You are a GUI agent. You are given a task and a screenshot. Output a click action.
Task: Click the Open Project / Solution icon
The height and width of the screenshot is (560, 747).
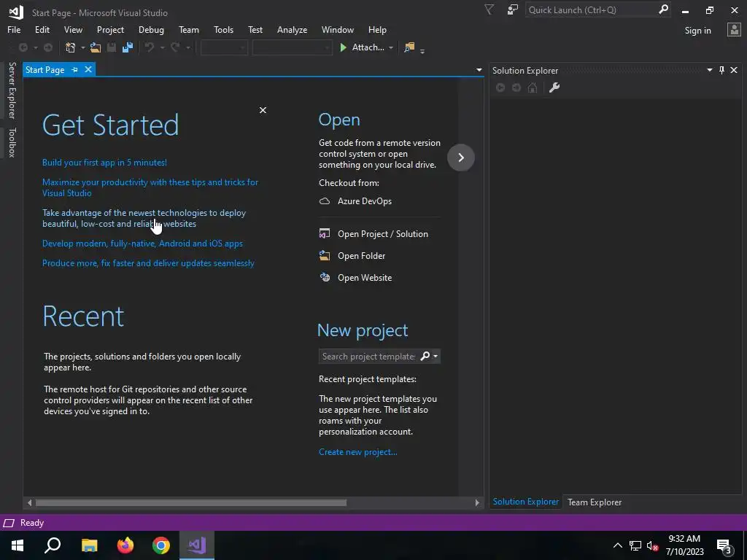click(x=325, y=234)
